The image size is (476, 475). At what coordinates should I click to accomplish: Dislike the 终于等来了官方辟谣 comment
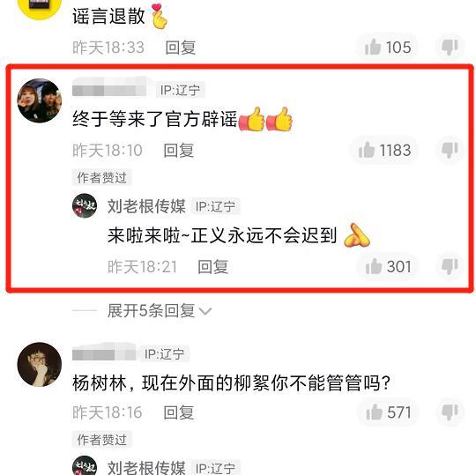tap(450, 149)
